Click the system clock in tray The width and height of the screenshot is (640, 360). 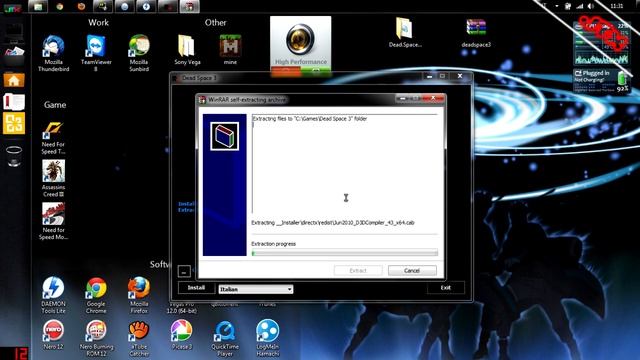617,6
